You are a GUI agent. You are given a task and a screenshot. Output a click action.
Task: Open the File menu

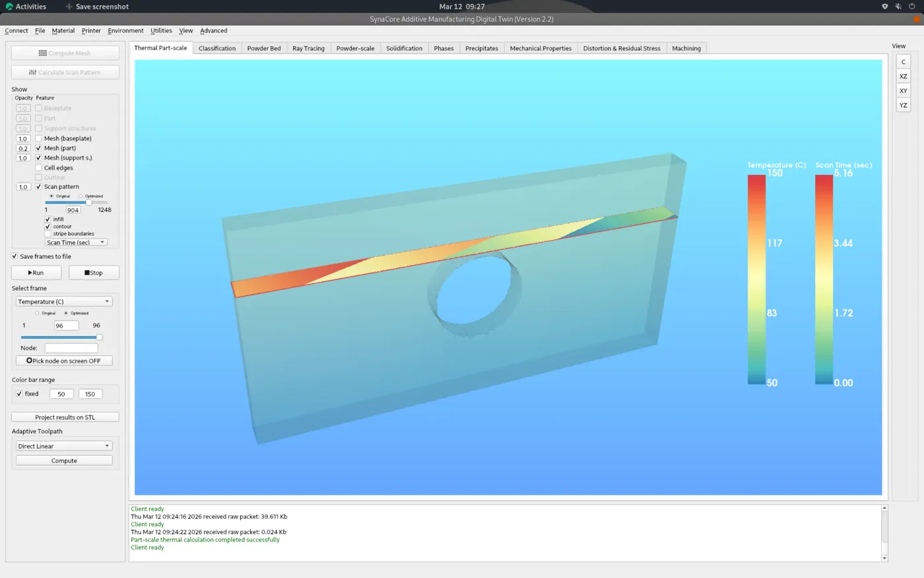(x=40, y=30)
